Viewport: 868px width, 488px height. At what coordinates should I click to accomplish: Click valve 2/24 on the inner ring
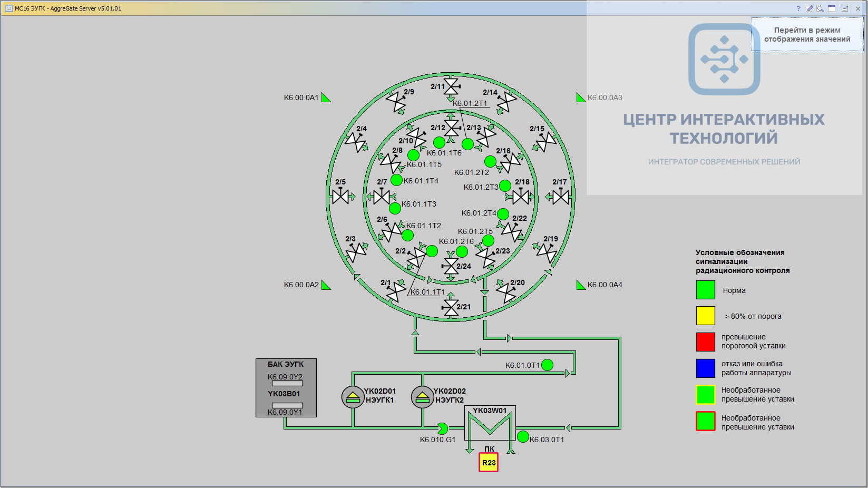[x=451, y=266]
